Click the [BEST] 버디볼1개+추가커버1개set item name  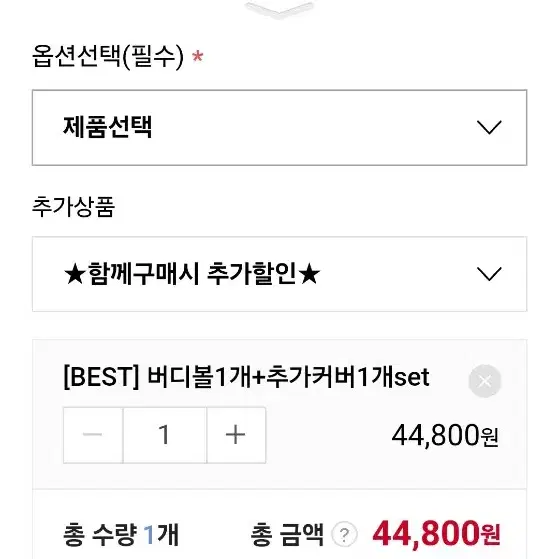[x=246, y=378]
